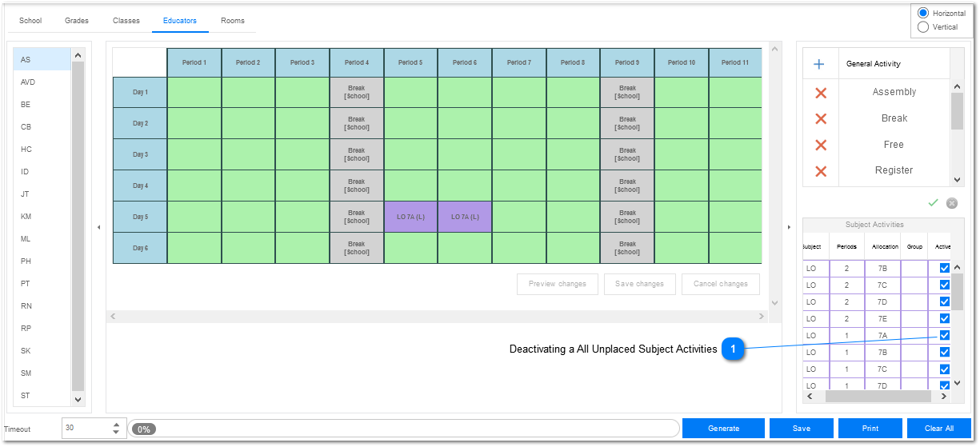Select the LO 7A (L) cell in Period 5
980x447 pixels.
click(410, 217)
